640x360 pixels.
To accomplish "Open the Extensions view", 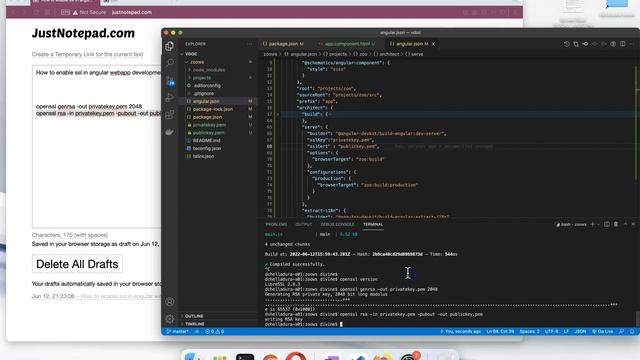I will (x=170, y=115).
